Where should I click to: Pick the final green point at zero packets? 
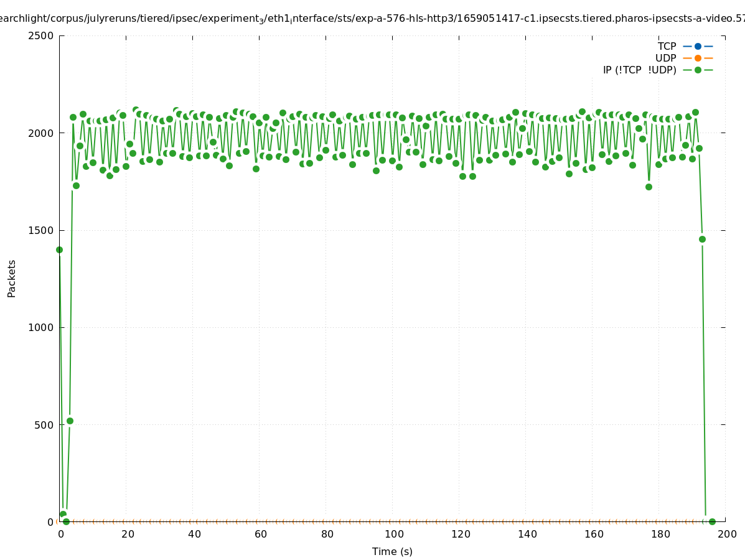point(712,521)
